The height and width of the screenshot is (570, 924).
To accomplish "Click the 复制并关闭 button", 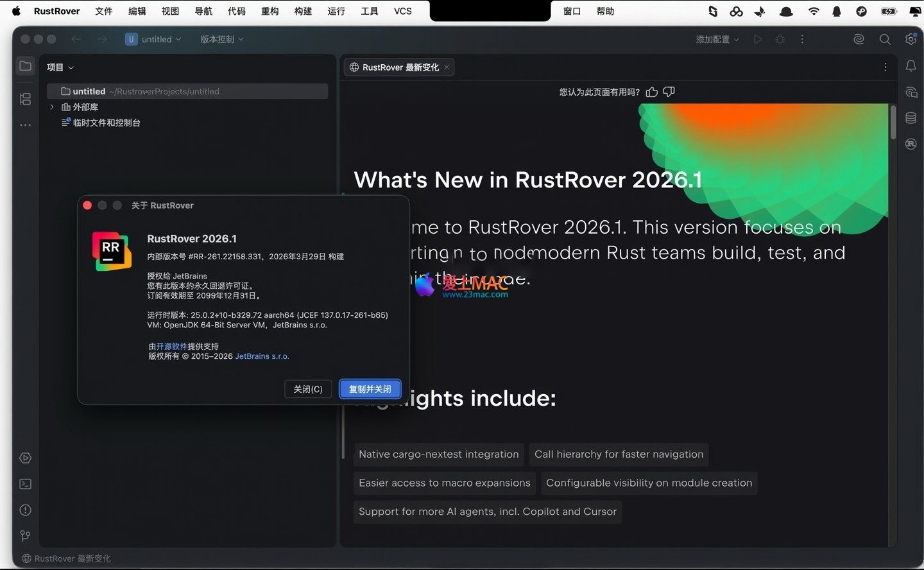I will [370, 389].
